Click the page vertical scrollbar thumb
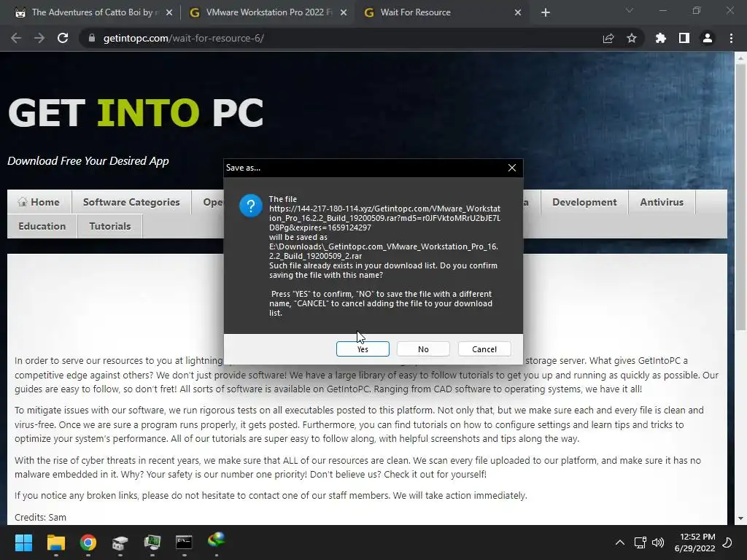Image resolution: width=747 pixels, height=560 pixels. pyautogui.click(x=740, y=195)
